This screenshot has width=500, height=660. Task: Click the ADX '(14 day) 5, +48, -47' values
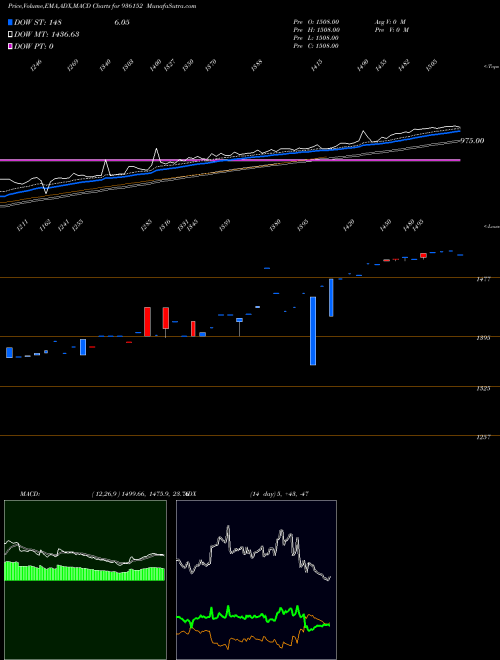point(279,494)
